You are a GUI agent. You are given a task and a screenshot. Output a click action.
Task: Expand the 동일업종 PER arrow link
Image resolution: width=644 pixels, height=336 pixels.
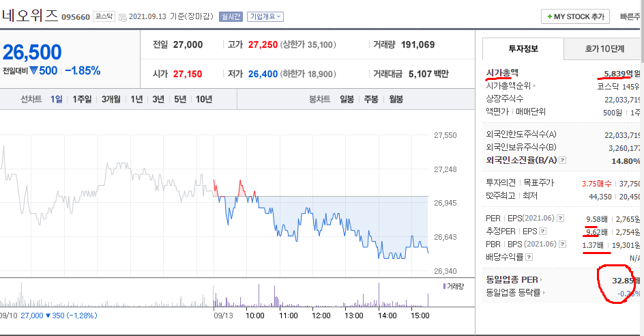pos(541,279)
